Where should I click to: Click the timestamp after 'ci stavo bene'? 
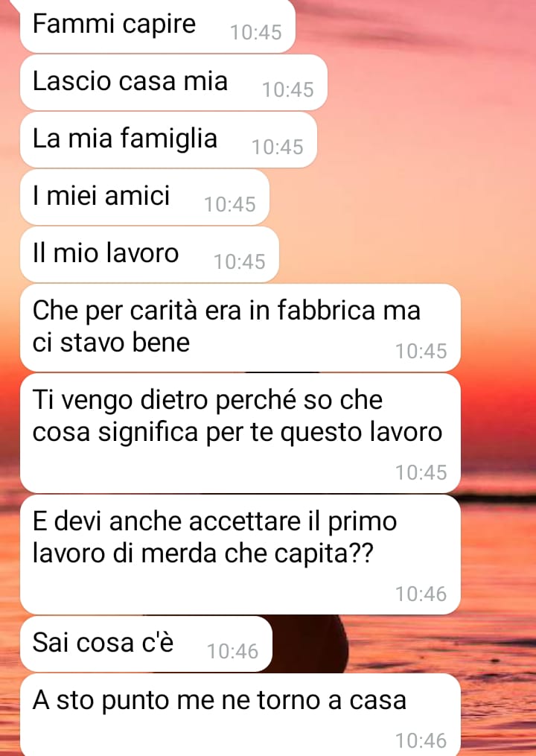pos(421,351)
